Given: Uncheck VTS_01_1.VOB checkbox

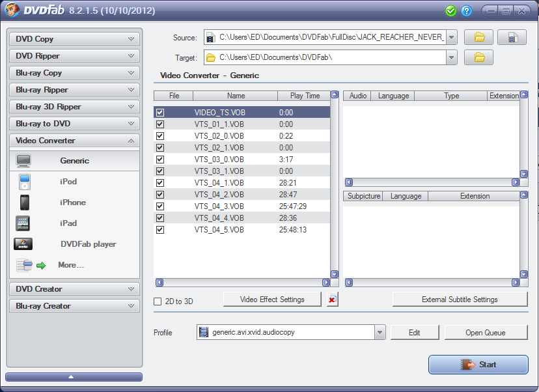Looking at the screenshot, I should click(x=160, y=124).
